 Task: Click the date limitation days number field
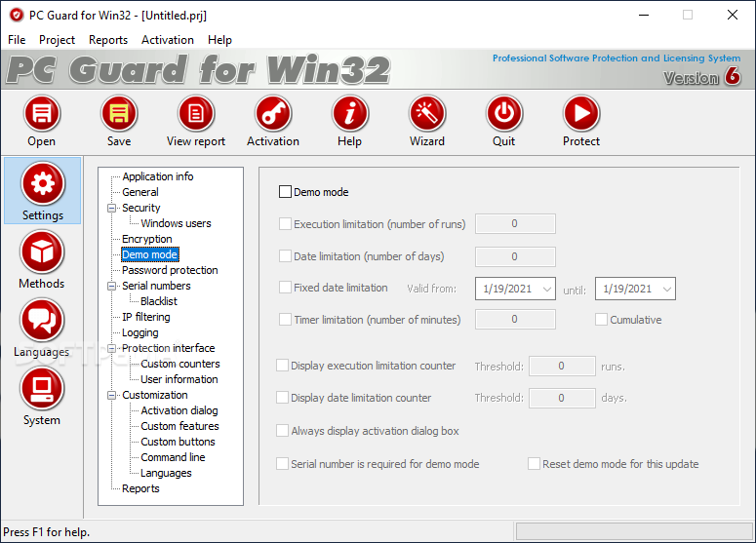(515, 256)
